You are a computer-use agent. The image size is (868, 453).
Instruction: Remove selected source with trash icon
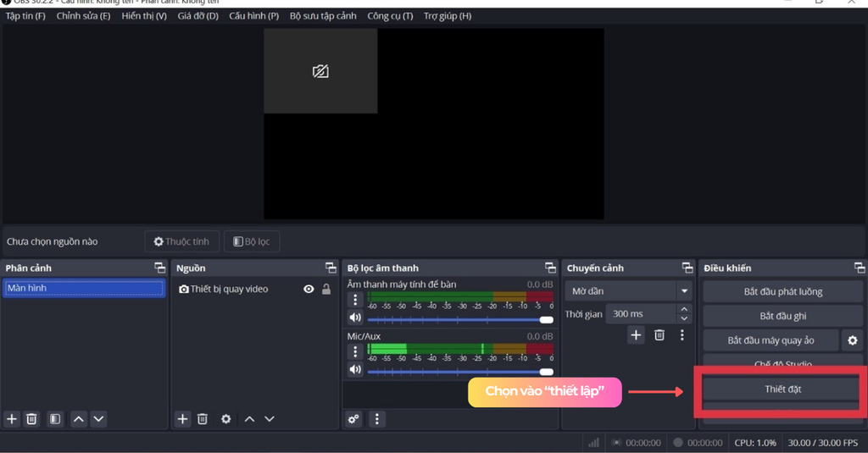point(203,418)
